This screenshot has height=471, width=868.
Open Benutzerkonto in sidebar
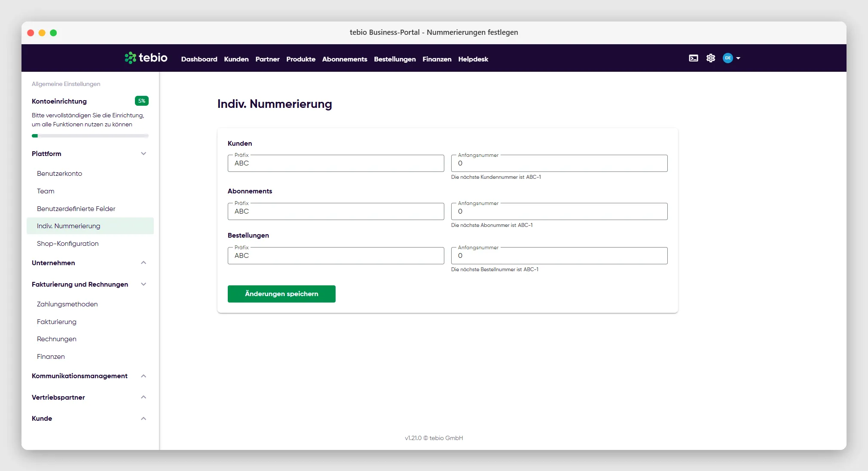click(59, 174)
